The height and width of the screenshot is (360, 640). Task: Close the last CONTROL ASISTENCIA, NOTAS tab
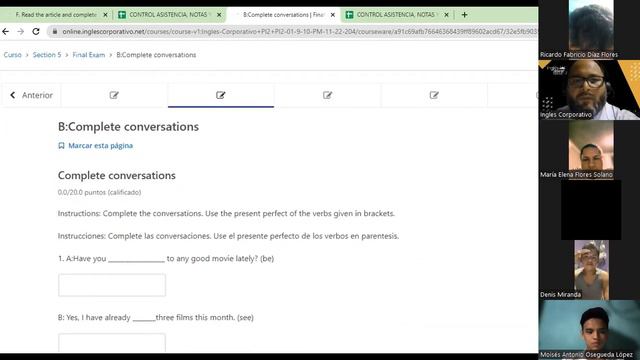click(x=447, y=15)
